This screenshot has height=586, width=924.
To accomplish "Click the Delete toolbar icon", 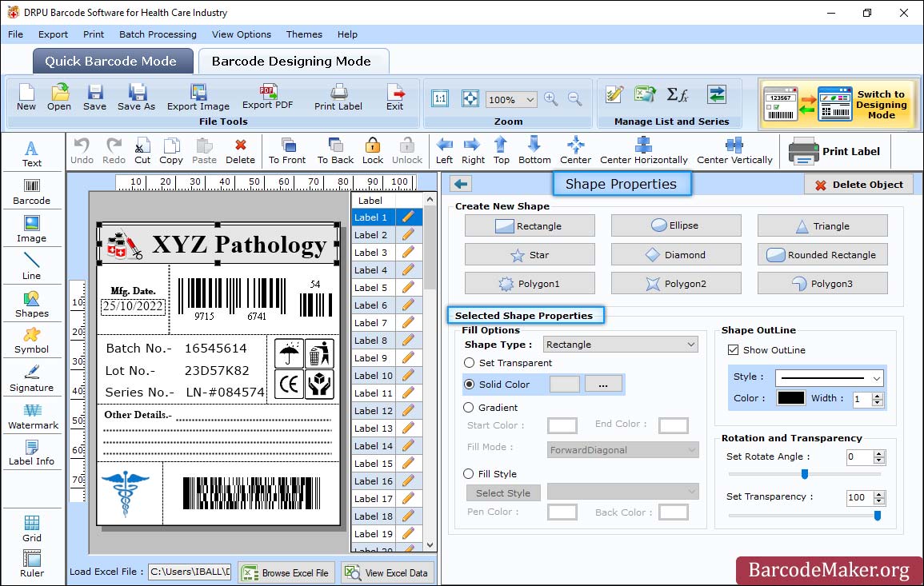I will pos(241,151).
